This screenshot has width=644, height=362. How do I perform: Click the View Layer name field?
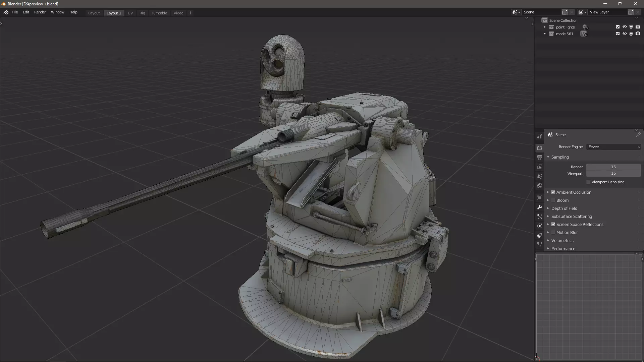click(608, 12)
